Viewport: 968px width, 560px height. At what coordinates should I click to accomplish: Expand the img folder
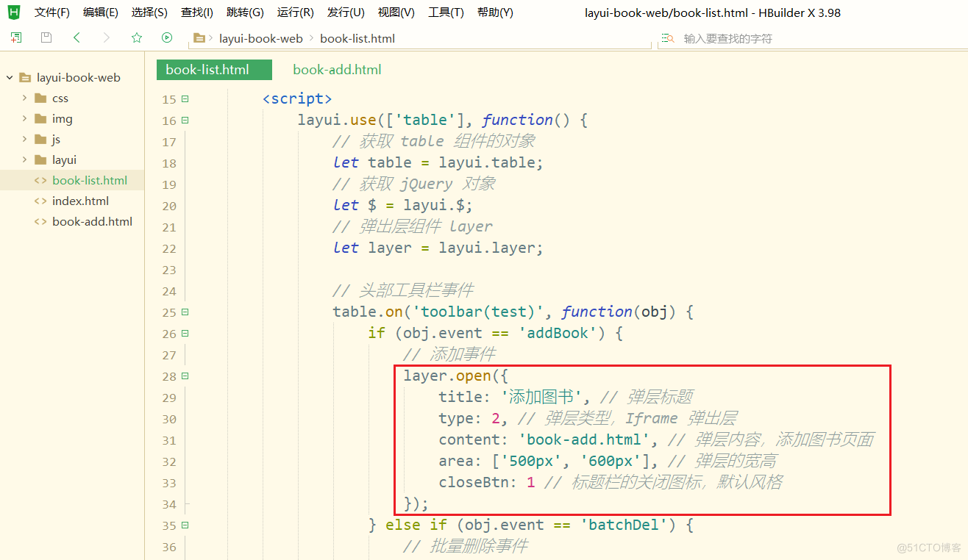click(x=24, y=118)
